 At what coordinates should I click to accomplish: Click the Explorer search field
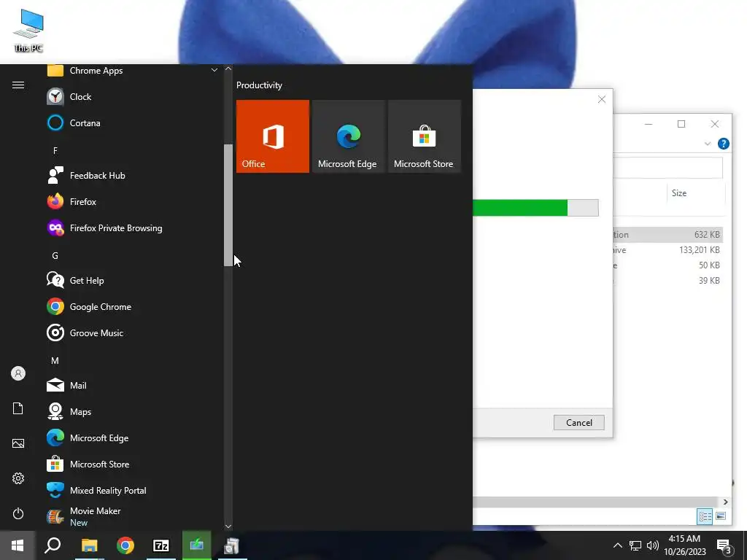(x=667, y=168)
